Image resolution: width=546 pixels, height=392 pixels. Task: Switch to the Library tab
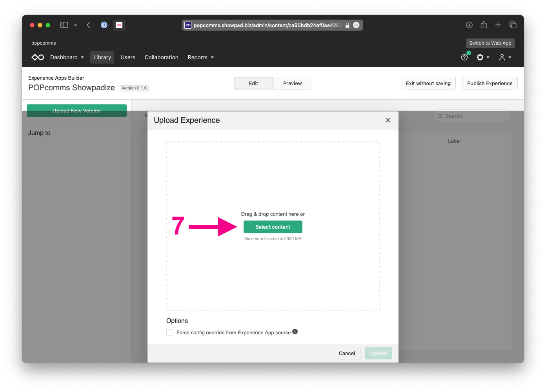click(102, 57)
